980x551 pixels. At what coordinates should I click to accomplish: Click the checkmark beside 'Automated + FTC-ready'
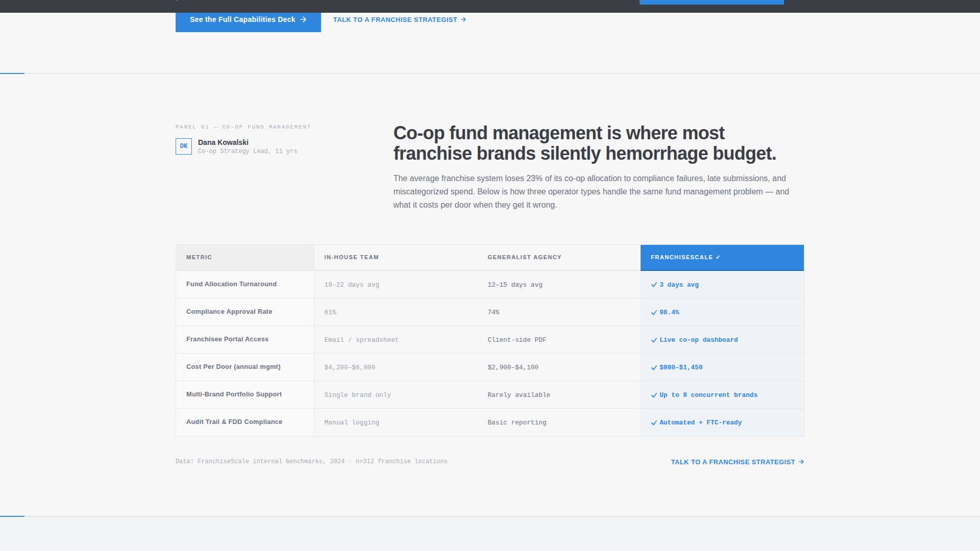(x=654, y=422)
